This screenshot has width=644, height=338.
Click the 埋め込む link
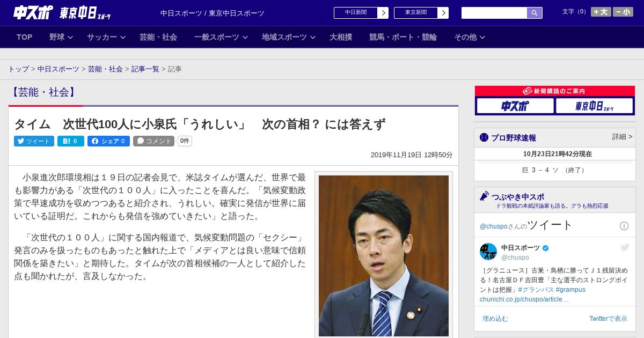tap(495, 319)
